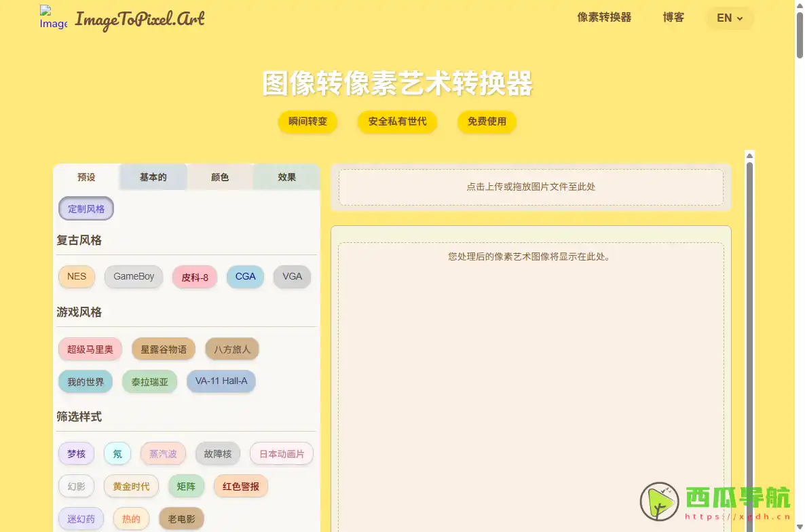Choose the 八方旅人 game style
Screen dimensions: 805x532
(x=232, y=349)
